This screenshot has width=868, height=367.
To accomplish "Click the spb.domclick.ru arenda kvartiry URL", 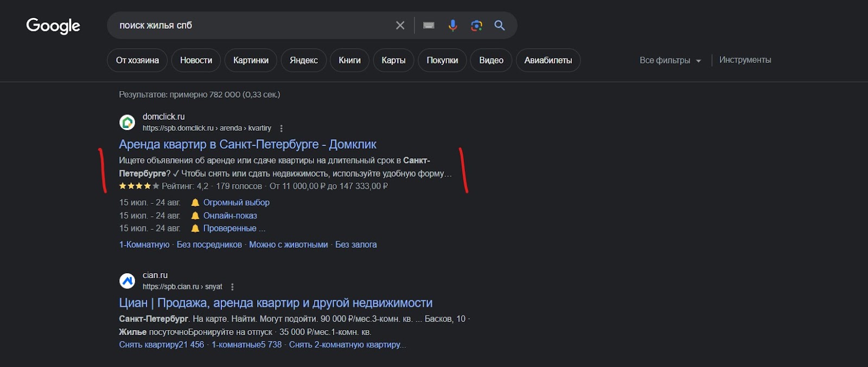I will 207,128.
